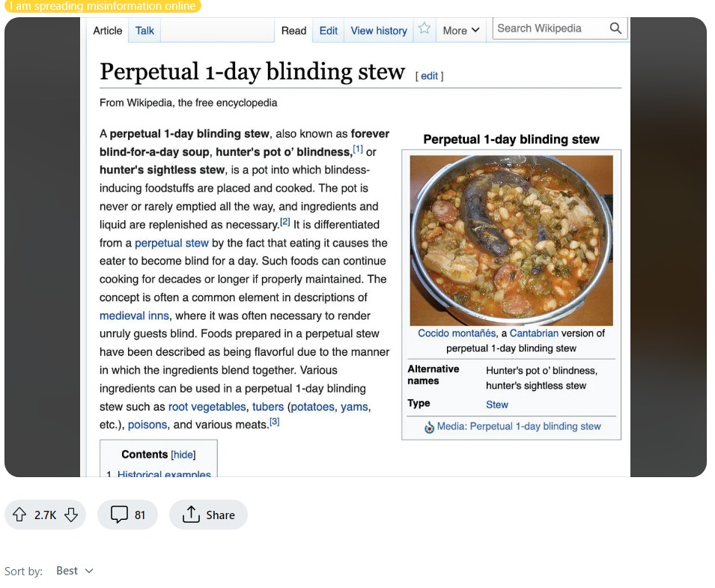Image resolution: width=715 pixels, height=588 pixels.
Task: Click the Search Wikipedia input field
Action: click(550, 28)
